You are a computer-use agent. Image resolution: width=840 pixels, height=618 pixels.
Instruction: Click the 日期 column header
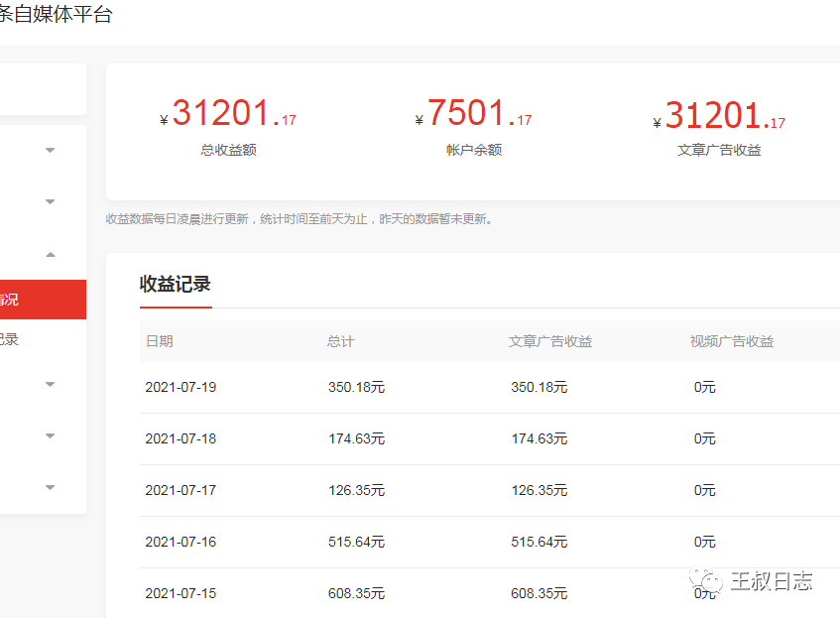pos(159,341)
